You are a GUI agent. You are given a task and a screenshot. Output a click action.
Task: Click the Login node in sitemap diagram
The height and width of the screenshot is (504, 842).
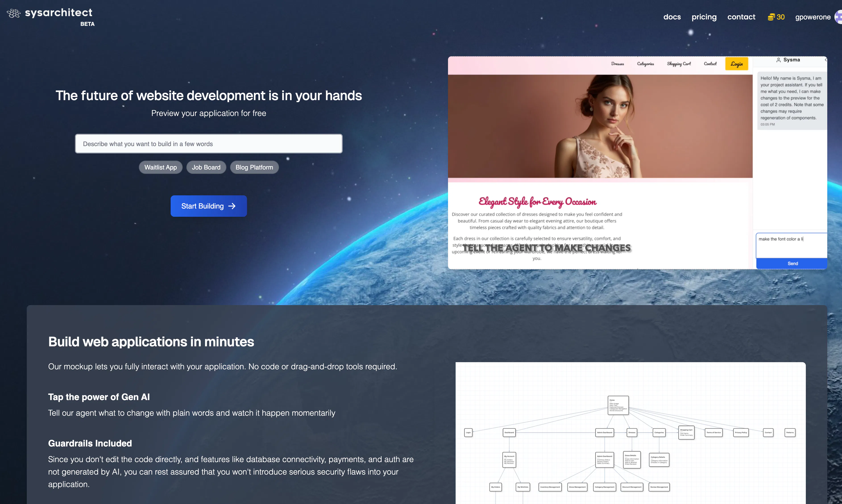pyautogui.click(x=468, y=433)
